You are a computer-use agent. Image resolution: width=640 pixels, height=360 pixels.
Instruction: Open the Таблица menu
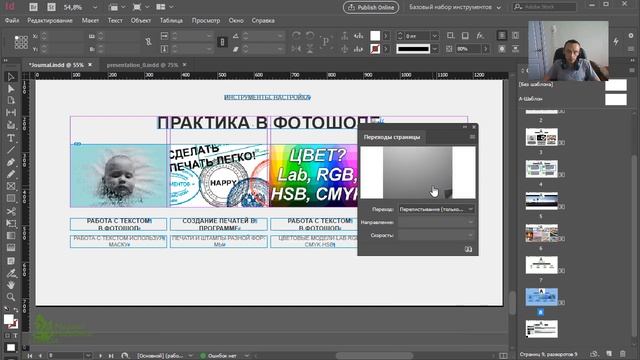[171, 20]
